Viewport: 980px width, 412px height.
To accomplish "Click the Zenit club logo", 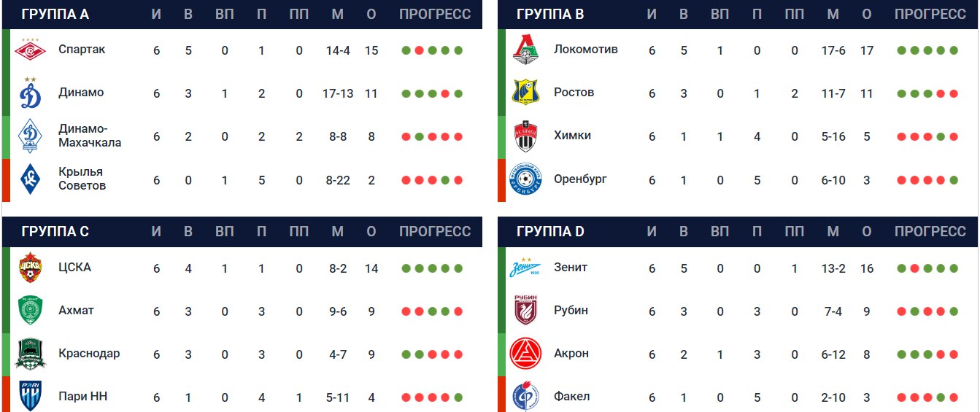I will (525, 268).
